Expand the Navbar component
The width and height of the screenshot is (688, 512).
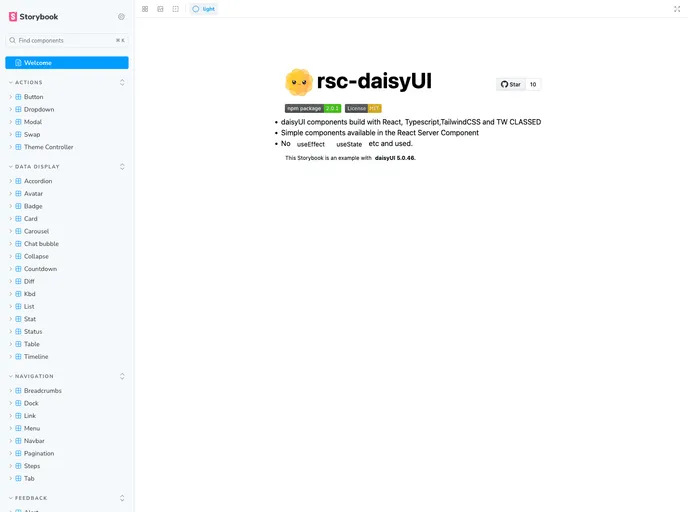pyautogui.click(x=67, y=441)
